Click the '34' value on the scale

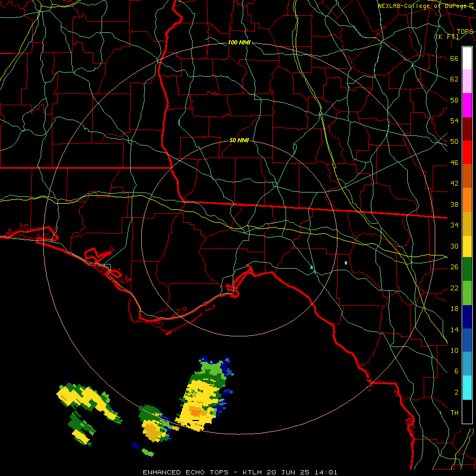coord(454,225)
